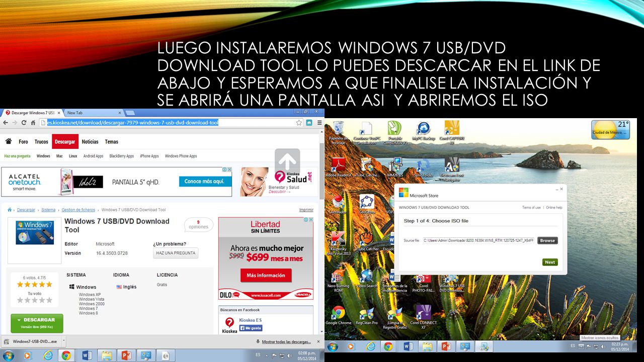Screen dimensions: 644x362
Task: Reload the Kioskea page in Chrome
Action: [x=24, y=123]
